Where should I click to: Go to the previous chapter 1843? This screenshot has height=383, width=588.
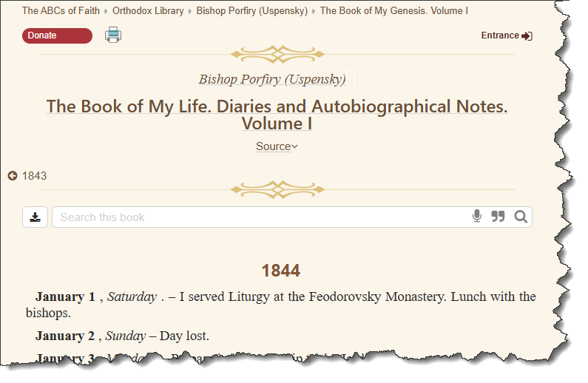coord(34,176)
